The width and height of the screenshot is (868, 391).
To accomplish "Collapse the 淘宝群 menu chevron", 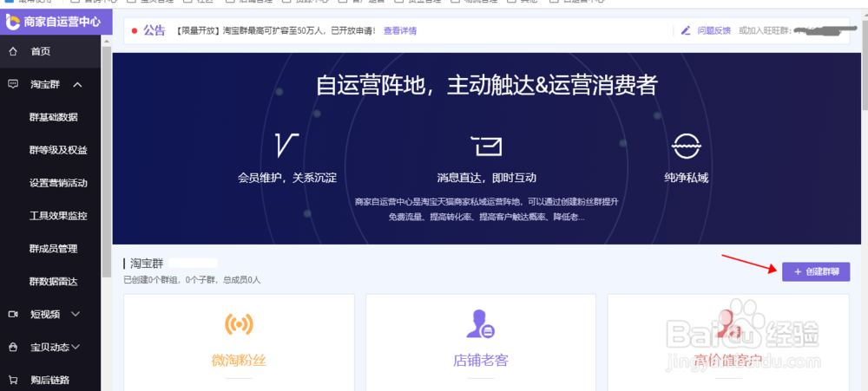I will coord(77,85).
